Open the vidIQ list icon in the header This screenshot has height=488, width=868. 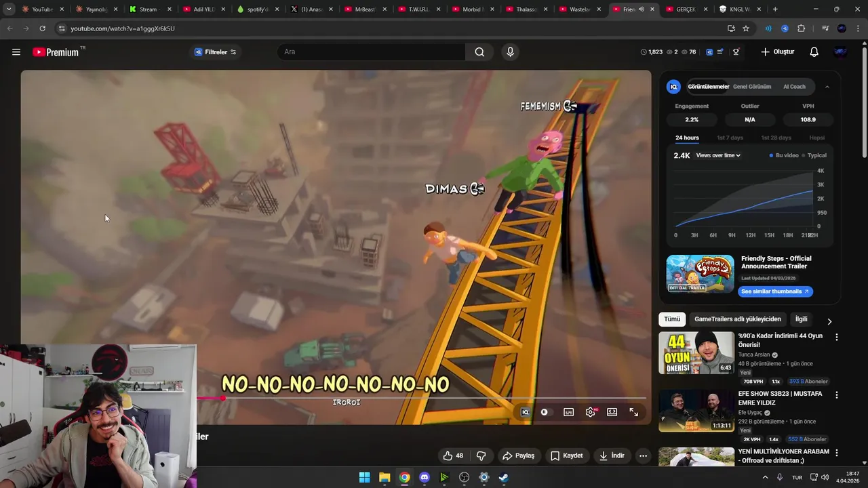point(720,52)
